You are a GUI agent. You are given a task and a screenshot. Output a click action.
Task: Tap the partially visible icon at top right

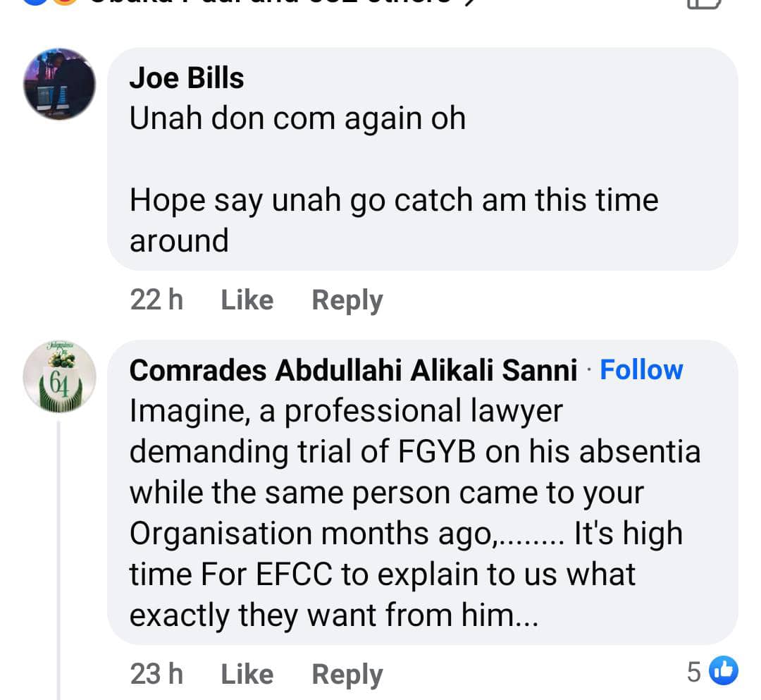[704, 4]
